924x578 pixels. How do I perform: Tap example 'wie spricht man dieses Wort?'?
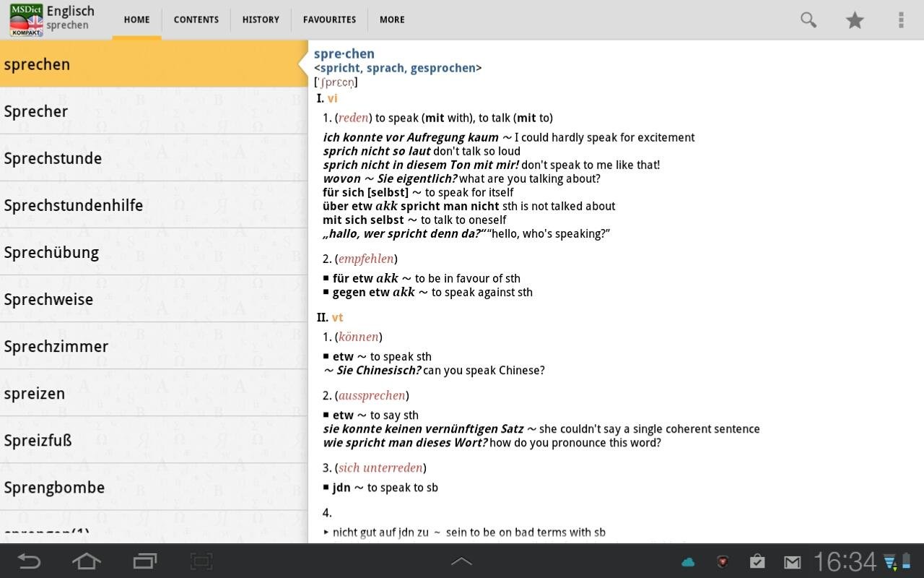click(x=405, y=443)
